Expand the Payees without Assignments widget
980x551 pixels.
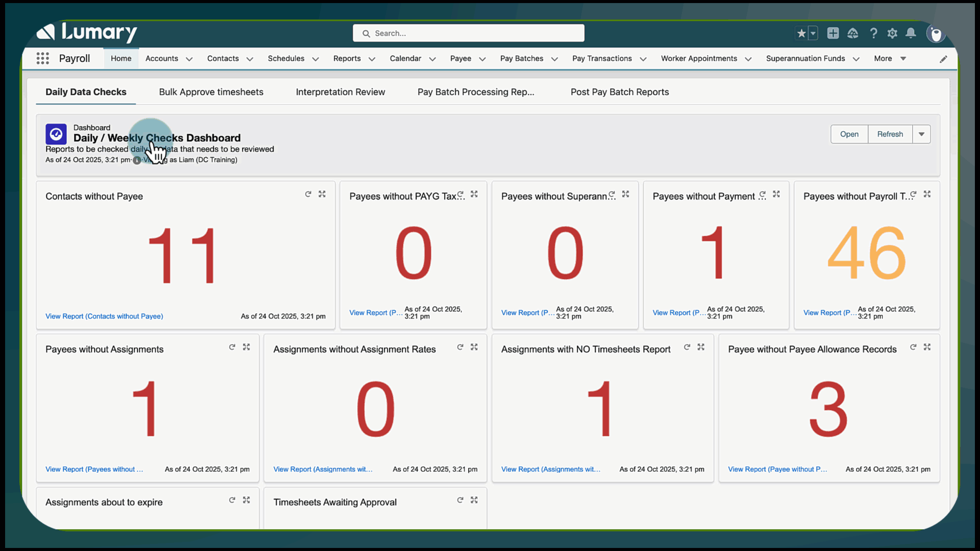tap(247, 347)
